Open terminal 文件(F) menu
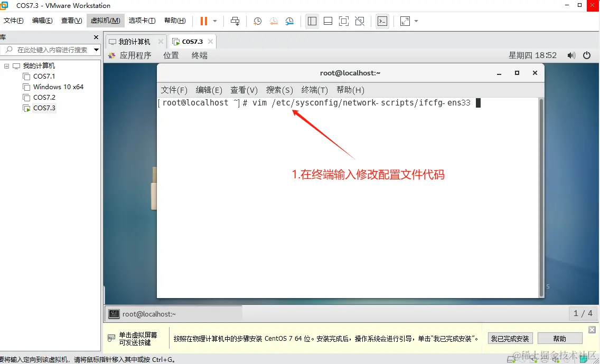The height and width of the screenshot is (364, 600). (x=174, y=90)
